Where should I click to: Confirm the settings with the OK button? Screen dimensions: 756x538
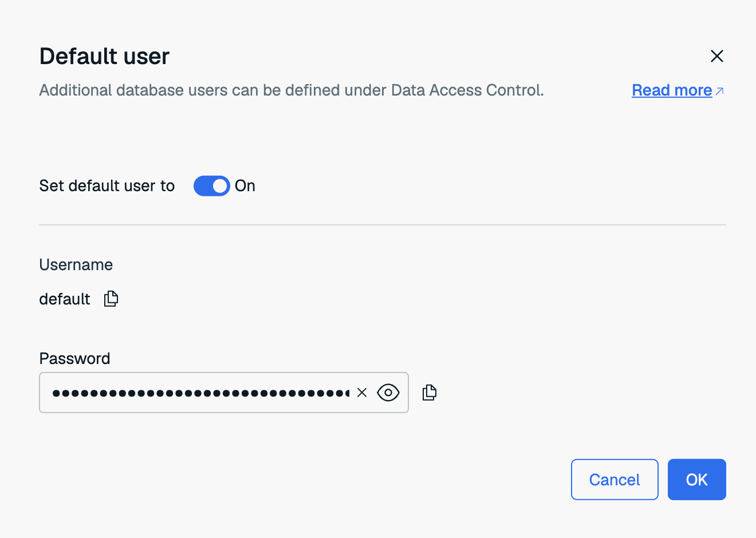[x=697, y=480]
